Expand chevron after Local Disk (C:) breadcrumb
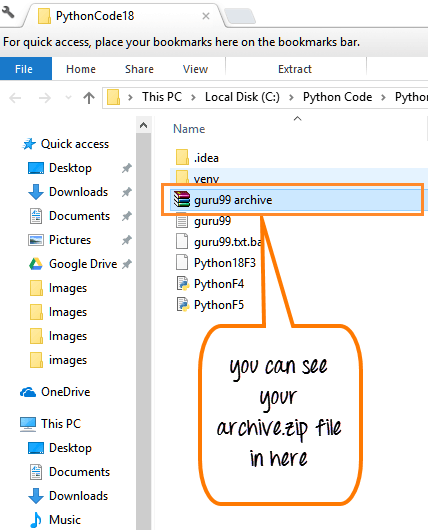428x530 pixels. [x=291, y=97]
